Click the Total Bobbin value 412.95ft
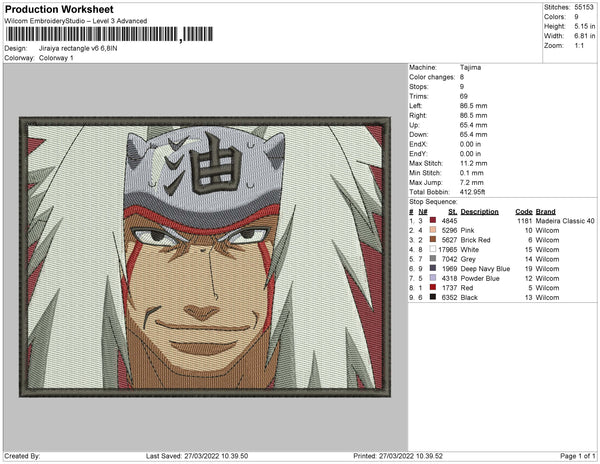The width and height of the screenshot is (600, 464). click(x=472, y=192)
